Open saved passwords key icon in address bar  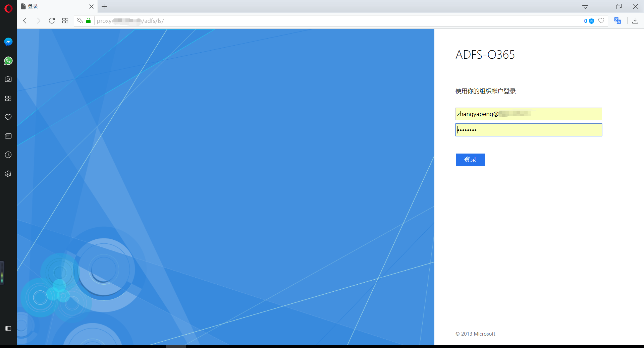tap(79, 21)
